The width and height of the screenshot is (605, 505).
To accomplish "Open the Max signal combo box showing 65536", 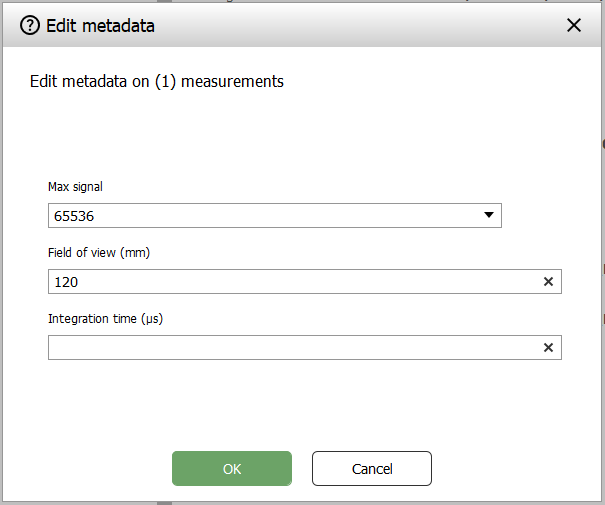I will 260,216.
